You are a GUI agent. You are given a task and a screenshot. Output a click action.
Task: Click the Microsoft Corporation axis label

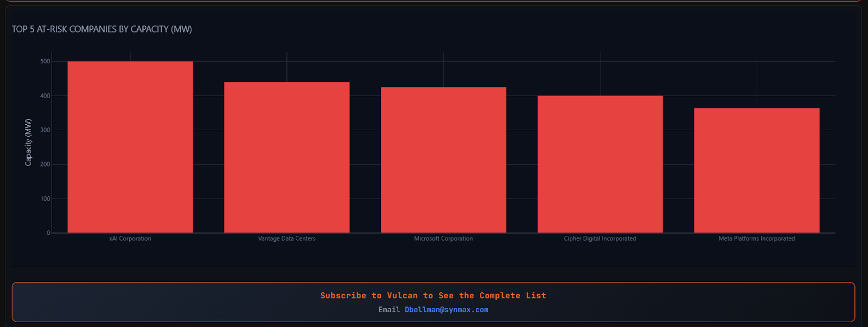tap(443, 239)
